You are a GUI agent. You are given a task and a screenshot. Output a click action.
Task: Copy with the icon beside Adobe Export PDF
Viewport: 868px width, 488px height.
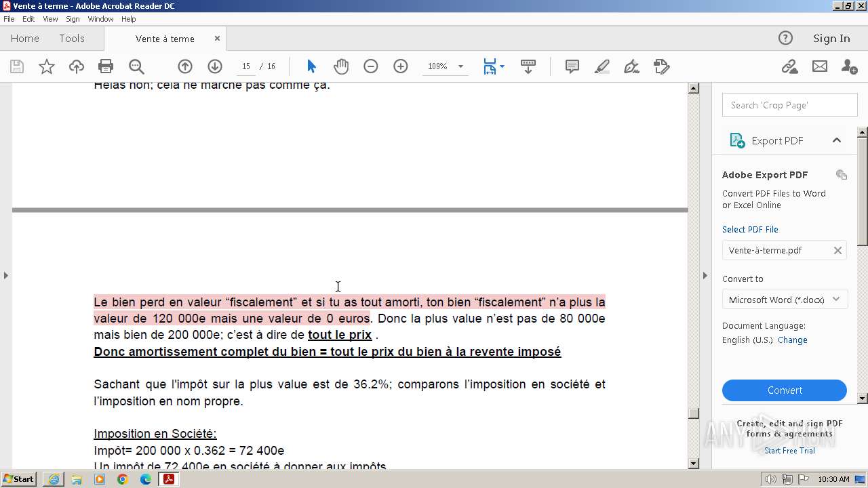coord(842,175)
